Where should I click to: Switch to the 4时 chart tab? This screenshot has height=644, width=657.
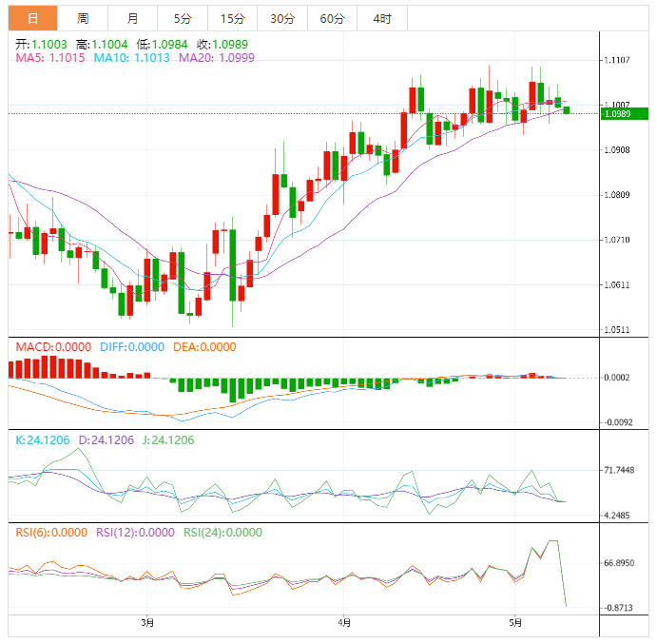(381, 18)
